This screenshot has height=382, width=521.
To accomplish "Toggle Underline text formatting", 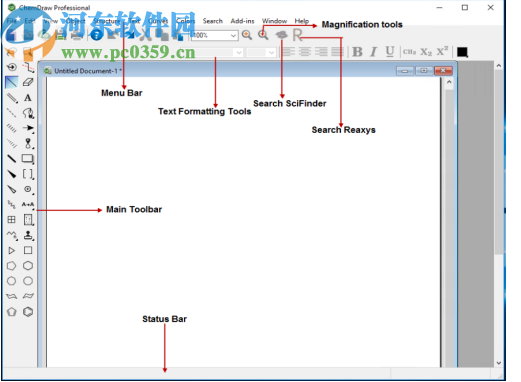I will coord(390,52).
